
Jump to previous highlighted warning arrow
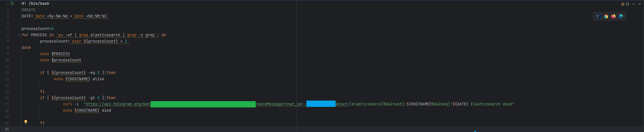click(x=634, y=4)
